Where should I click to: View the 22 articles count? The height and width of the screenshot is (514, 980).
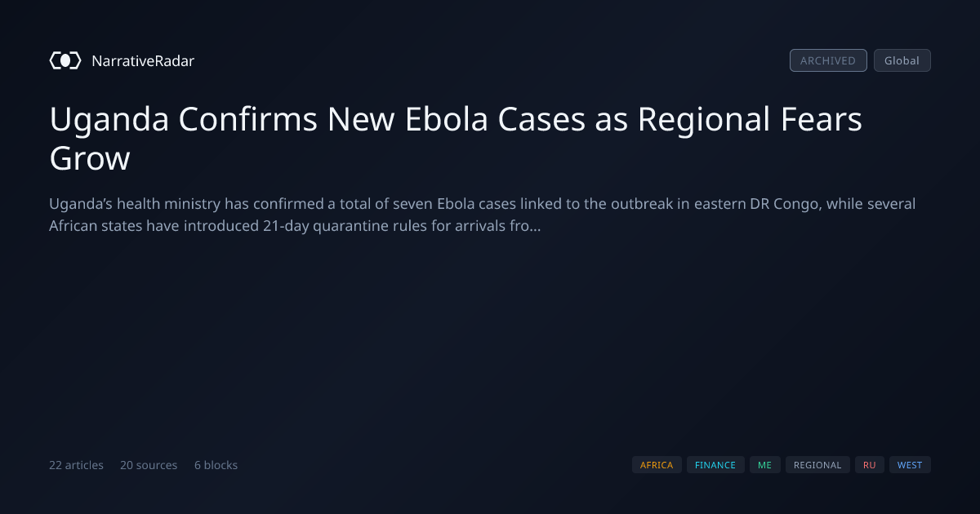click(x=76, y=465)
